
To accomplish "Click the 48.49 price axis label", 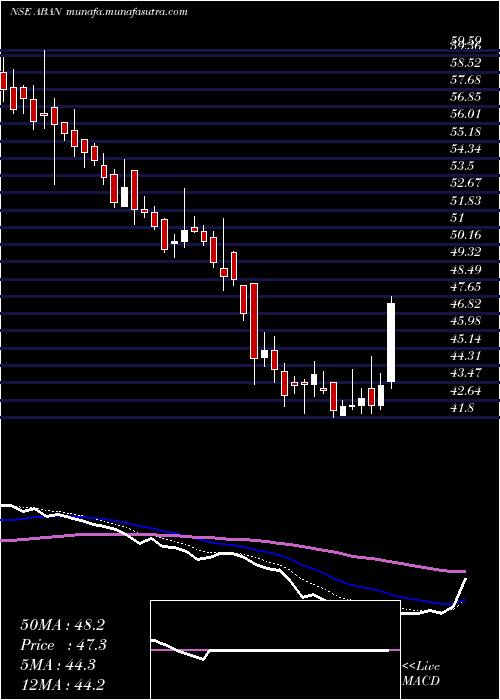I will (x=466, y=269).
